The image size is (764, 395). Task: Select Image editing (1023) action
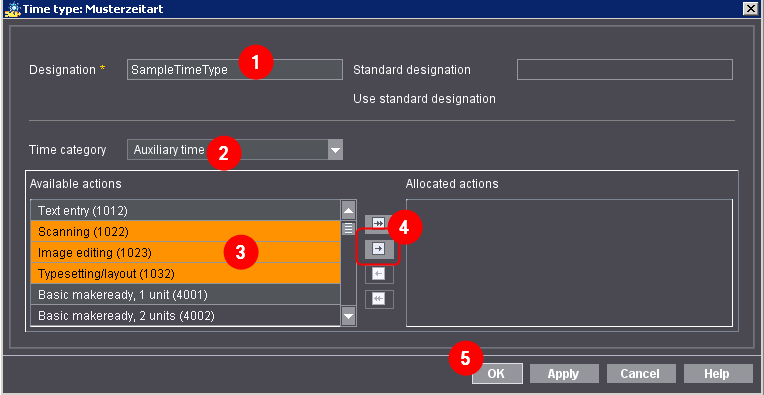pos(185,253)
